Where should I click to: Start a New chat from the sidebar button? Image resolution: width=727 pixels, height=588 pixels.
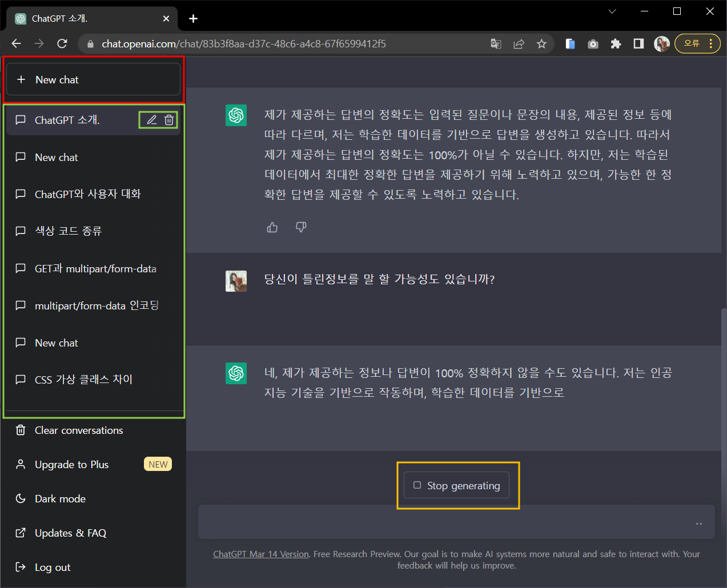tap(93, 79)
